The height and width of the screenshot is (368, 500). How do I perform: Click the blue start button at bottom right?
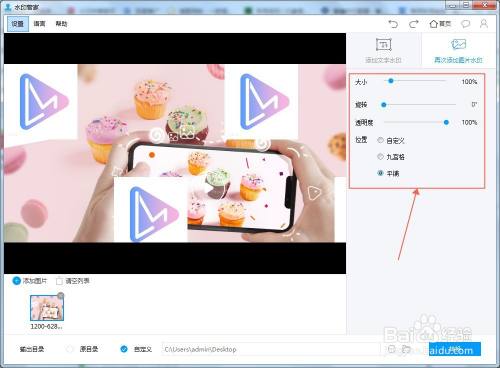(x=455, y=349)
